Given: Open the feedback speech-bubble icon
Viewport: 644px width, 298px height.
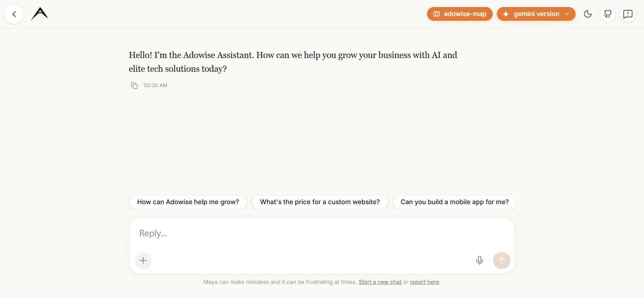Looking at the screenshot, I should [628, 14].
